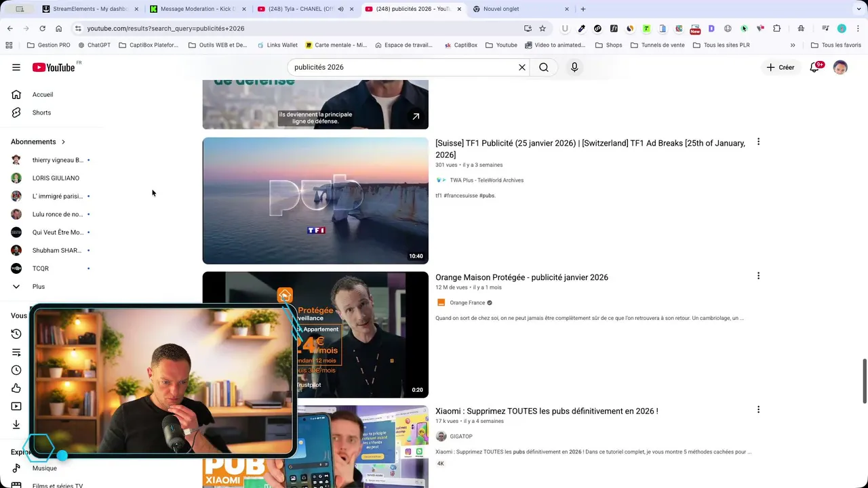Image resolution: width=868 pixels, height=488 pixels.
Task: Start voice search with the microphone
Action: [x=574, y=67]
